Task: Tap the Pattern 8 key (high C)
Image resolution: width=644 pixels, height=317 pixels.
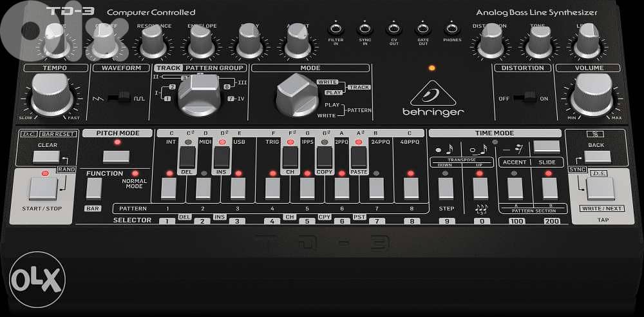Action: [411, 189]
